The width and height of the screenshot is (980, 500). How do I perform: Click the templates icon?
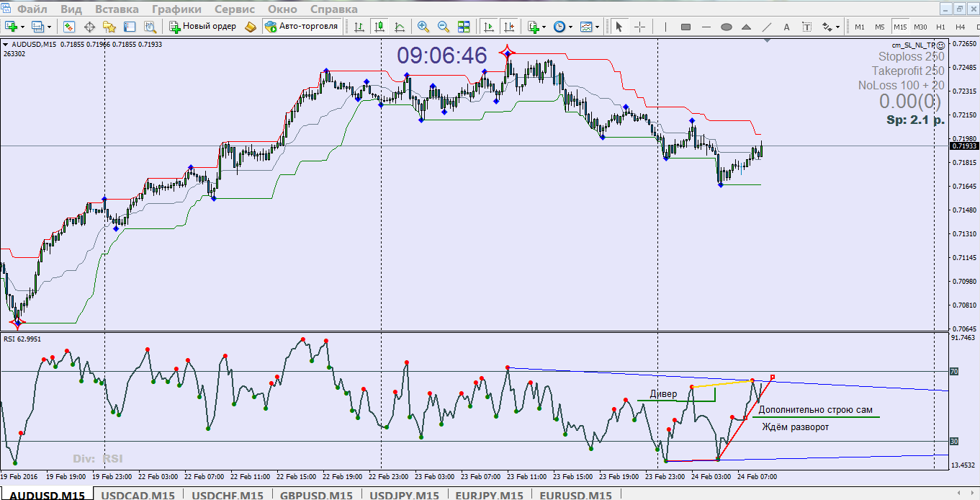point(586,27)
